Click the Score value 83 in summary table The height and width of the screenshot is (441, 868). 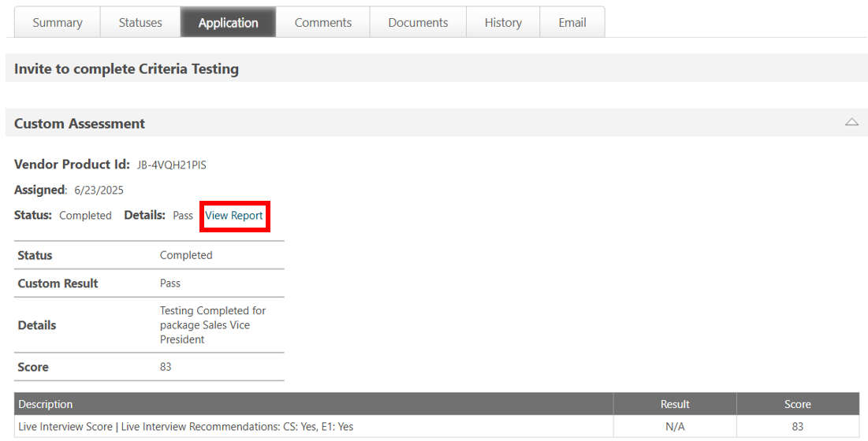point(166,367)
